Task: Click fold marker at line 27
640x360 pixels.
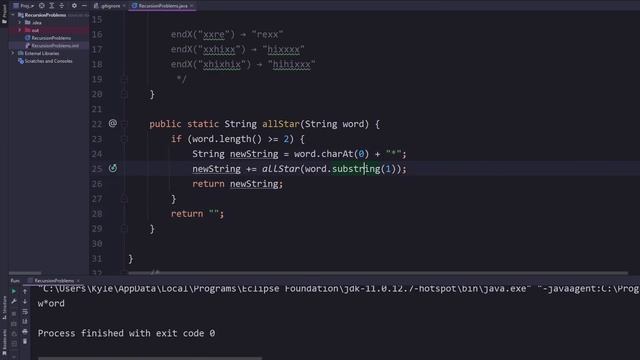Action: 124,199
